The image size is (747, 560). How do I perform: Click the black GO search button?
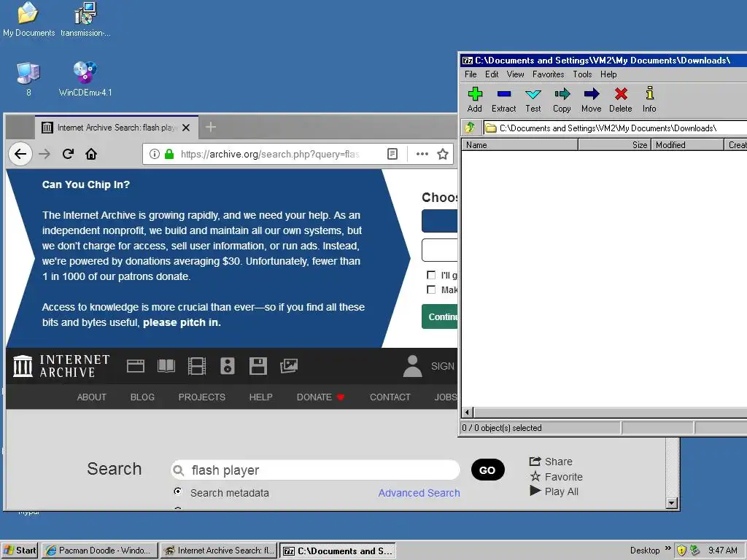[x=487, y=470]
